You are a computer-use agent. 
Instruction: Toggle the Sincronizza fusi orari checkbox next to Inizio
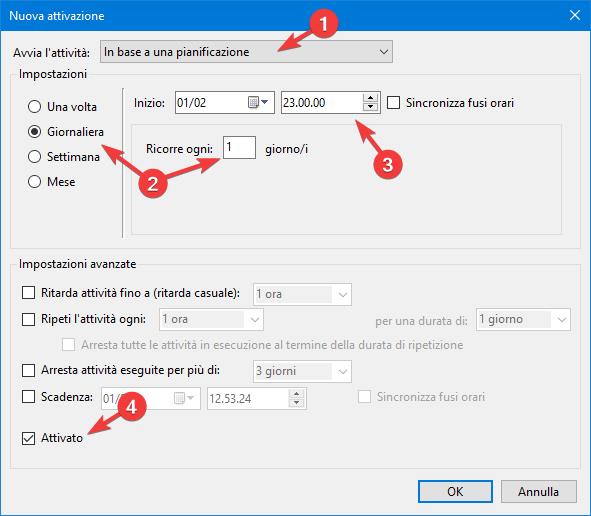point(393,103)
